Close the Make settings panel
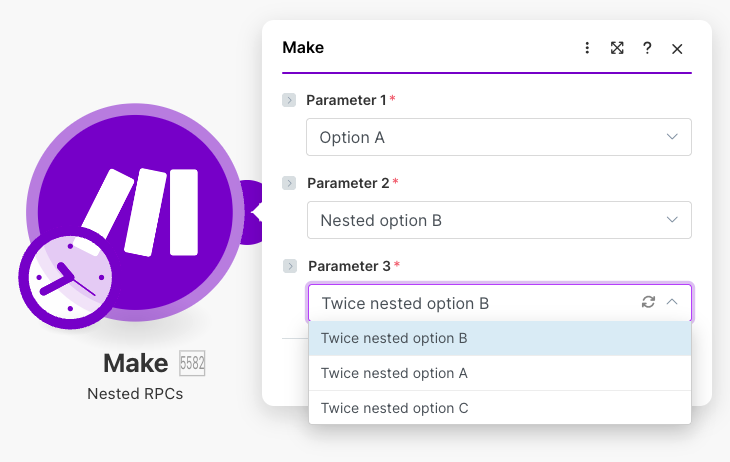This screenshot has width=730, height=462. [x=677, y=48]
